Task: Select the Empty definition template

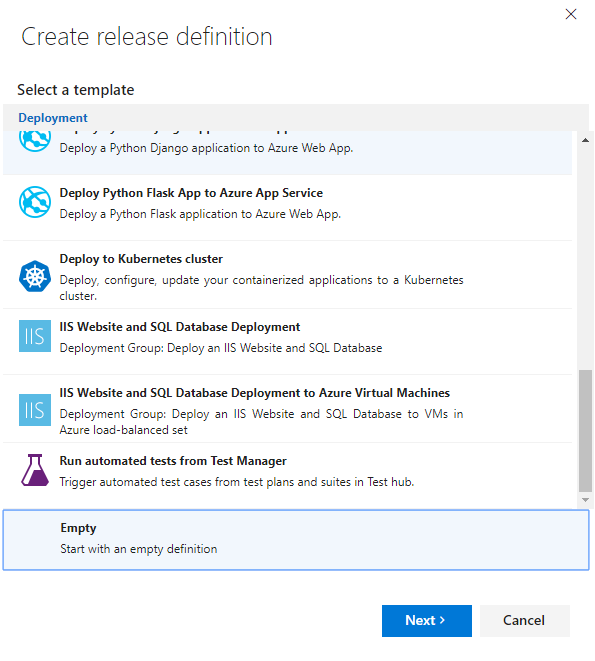Action: coord(296,540)
